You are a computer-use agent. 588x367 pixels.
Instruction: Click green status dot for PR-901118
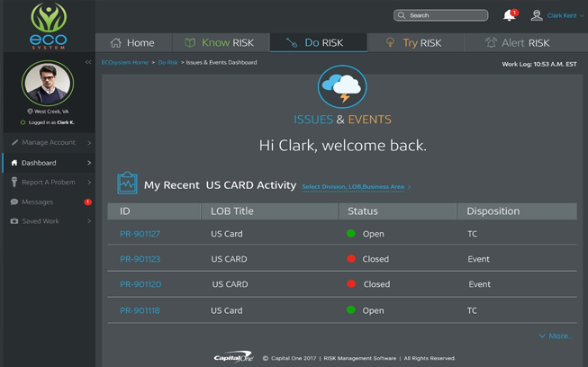click(x=351, y=309)
